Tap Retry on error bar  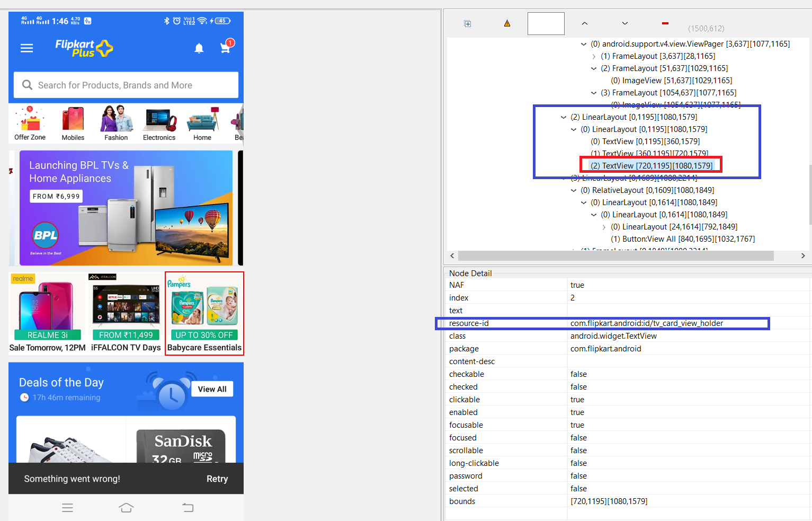click(x=217, y=479)
